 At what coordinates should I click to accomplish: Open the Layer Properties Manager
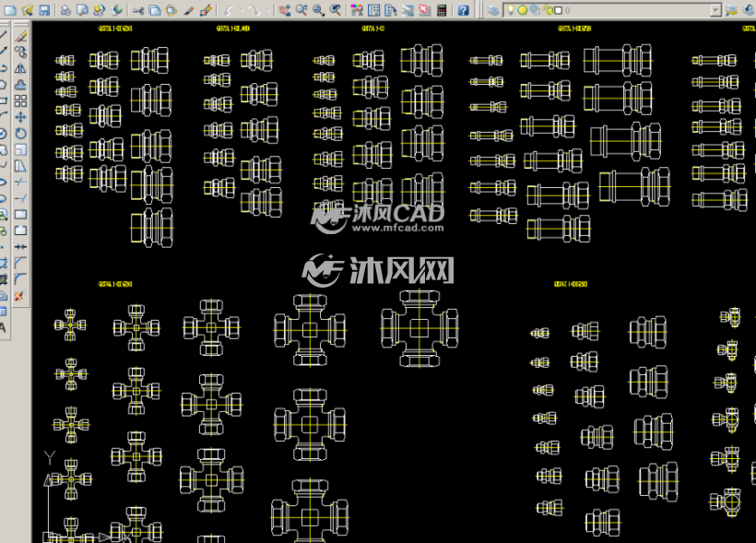[x=492, y=9]
